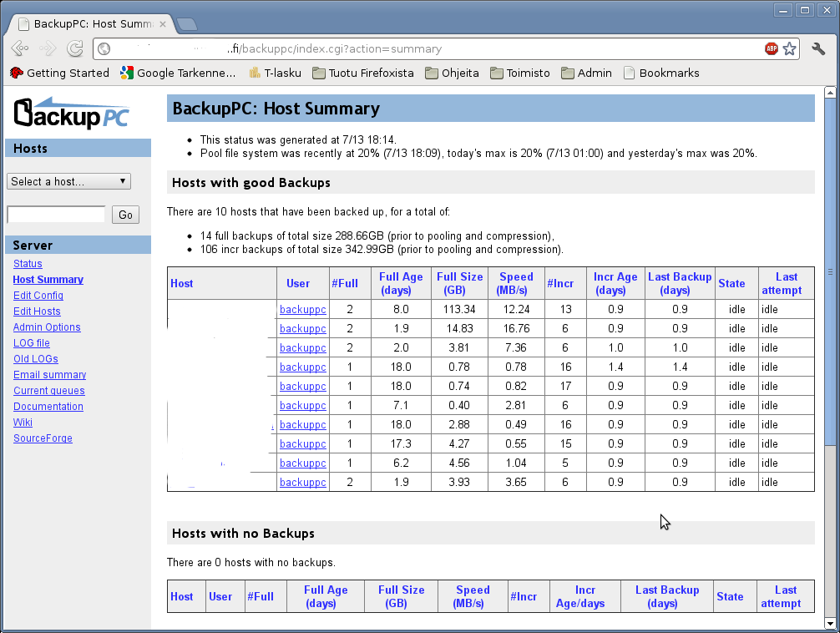Expand the Select a host dropdown

(68, 182)
